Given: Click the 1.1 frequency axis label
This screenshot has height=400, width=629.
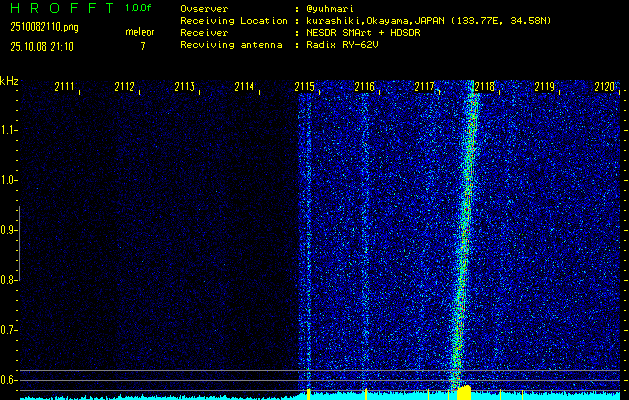Looking at the screenshot, I should (x=9, y=130).
